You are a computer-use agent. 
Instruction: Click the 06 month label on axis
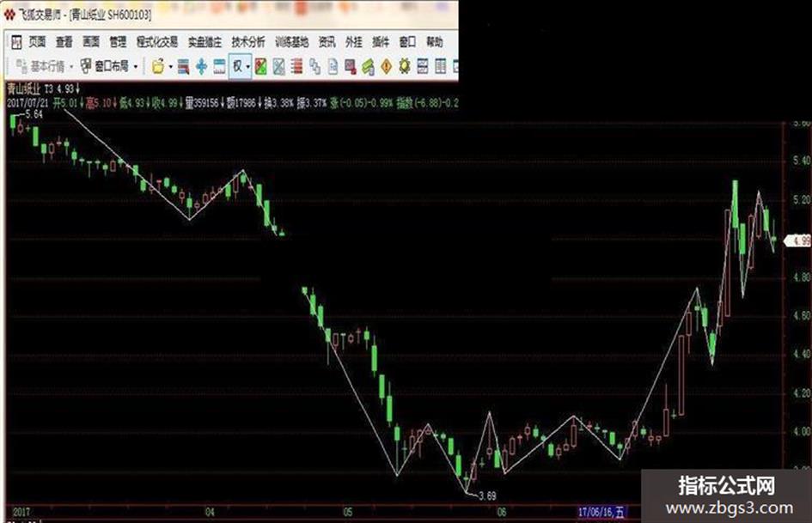click(x=501, y=512)
